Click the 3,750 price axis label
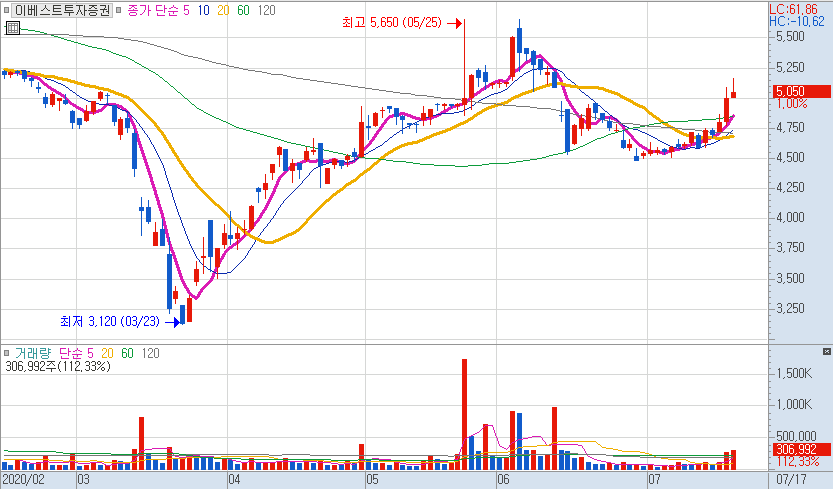This screenshot has height=489, width=833. (x=790, y=248)
